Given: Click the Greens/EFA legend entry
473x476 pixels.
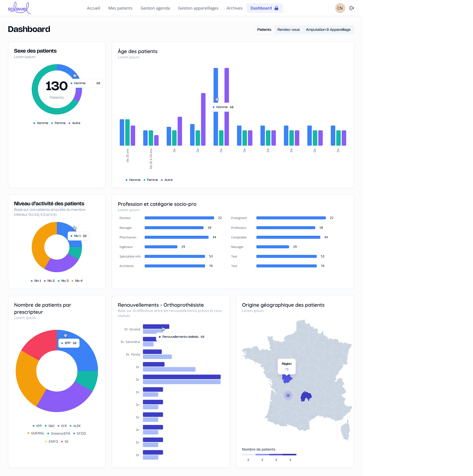Looking at the screenshot, I should [59, 433].
